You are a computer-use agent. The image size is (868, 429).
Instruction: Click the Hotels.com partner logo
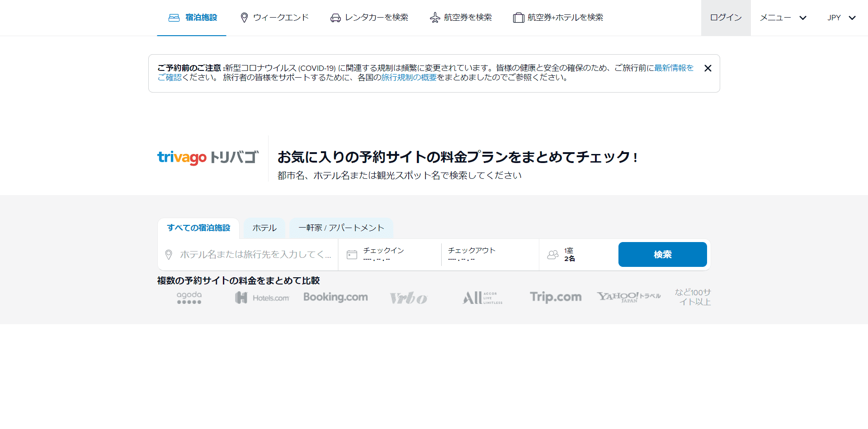click(262, 298)
